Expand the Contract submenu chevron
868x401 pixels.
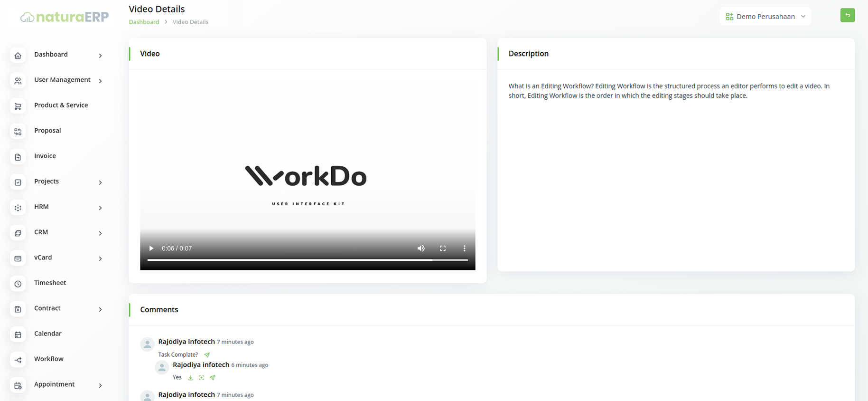coord(100,309)
